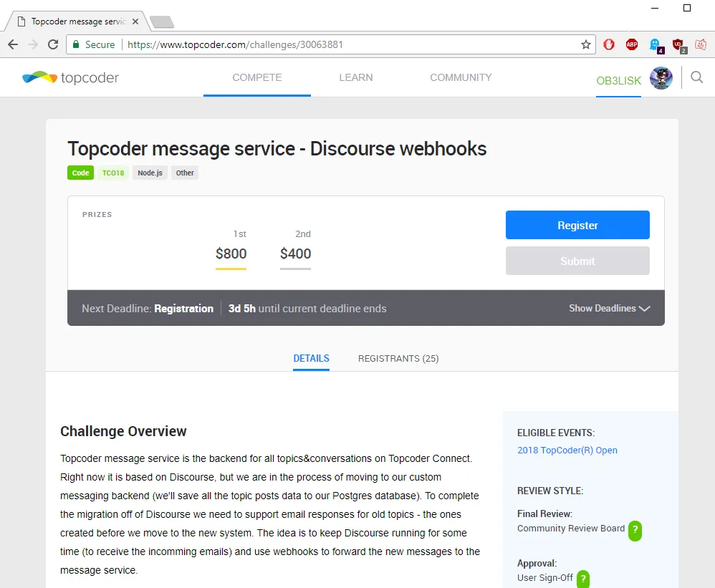
Task: Bookmark this page with the star icon
Action: 586,44
